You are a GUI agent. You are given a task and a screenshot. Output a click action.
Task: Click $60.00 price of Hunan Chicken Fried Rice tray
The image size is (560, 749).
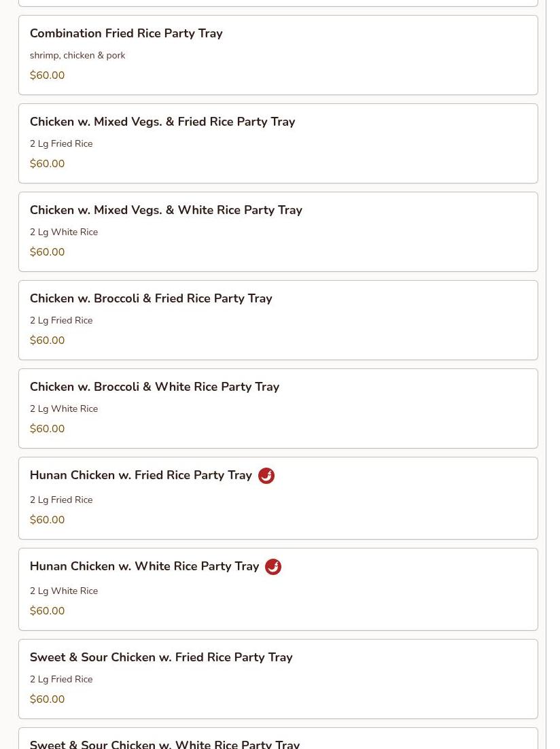(48, 520)
